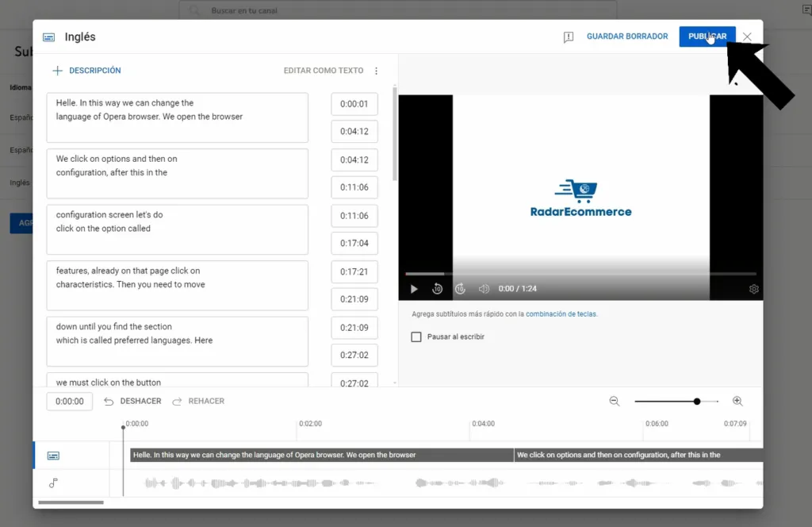Viewport: 812px width, 527px height.
Task: Click the Inglés row in the background page
Action: 20,183
